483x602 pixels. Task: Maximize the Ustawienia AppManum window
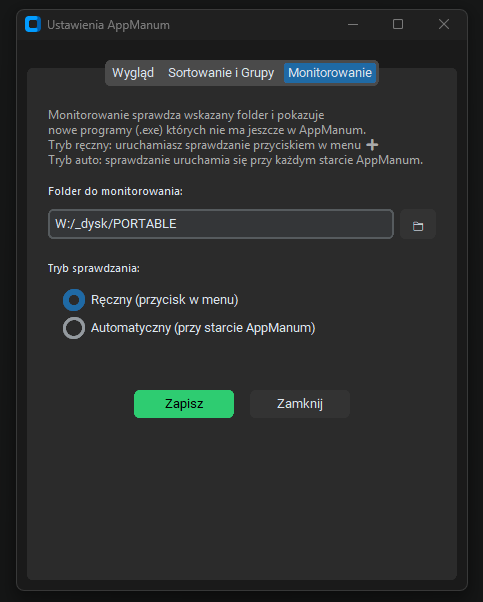coord(398,24)
